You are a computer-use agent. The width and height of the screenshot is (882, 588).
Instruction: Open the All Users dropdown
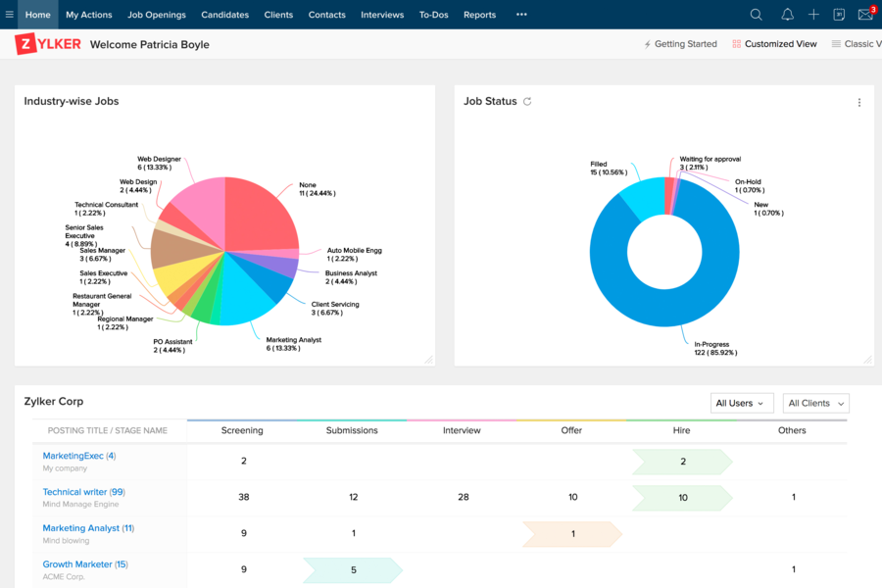coord(742,403)
